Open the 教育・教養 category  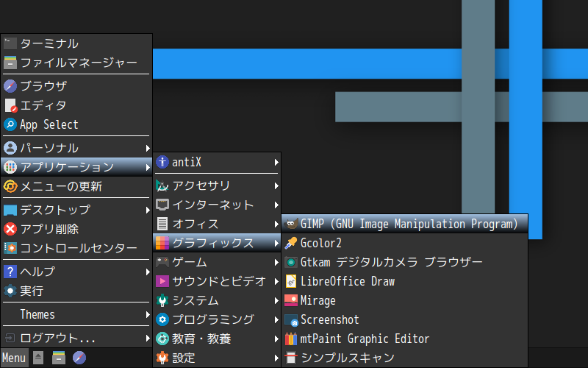tap(217, 339)
